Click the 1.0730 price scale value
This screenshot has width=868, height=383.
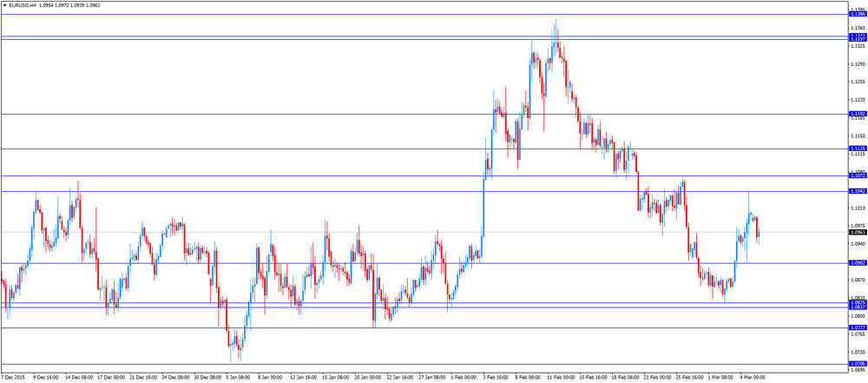pos(858,352)
